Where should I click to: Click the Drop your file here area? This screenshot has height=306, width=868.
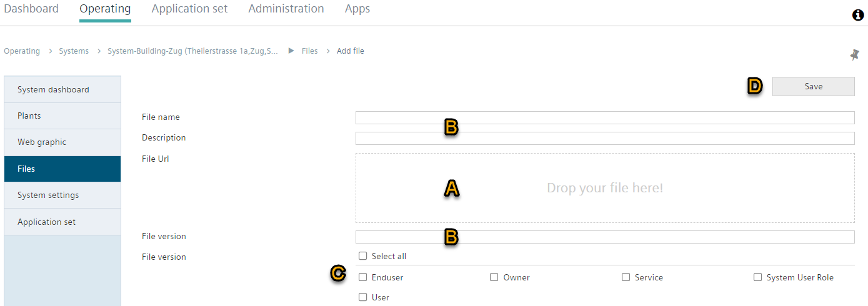click(605, 188)
